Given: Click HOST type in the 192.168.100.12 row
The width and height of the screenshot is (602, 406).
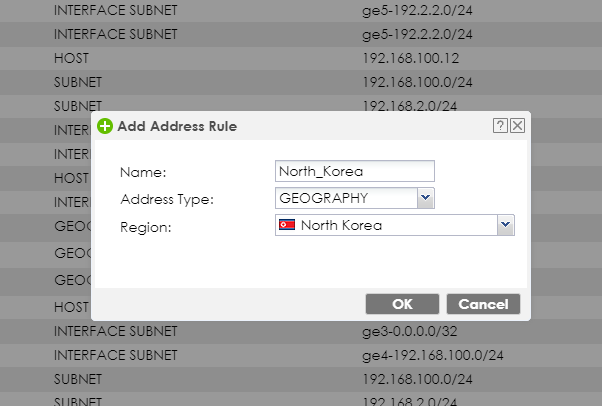Looking at the screenshot, I should click(71, 58).
